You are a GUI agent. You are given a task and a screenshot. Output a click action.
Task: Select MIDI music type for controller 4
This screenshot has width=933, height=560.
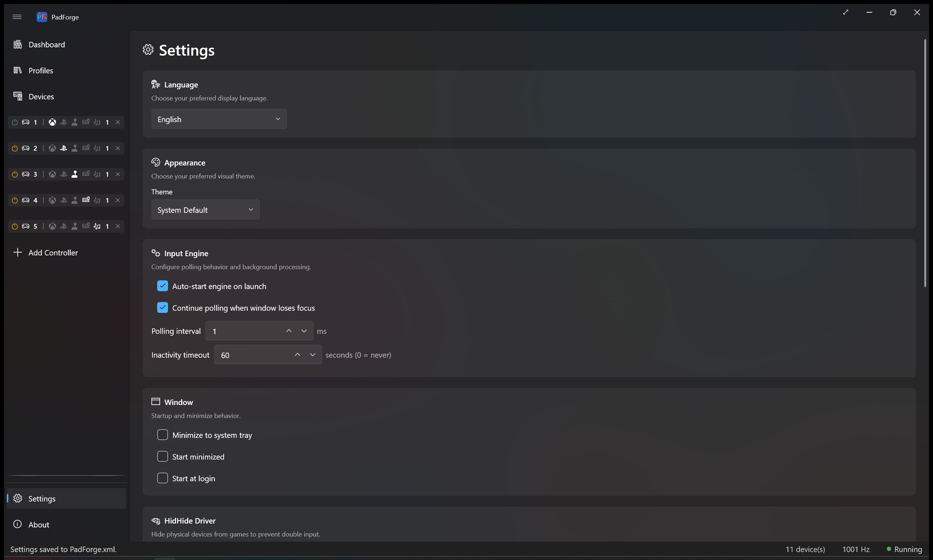pos(97,201)
